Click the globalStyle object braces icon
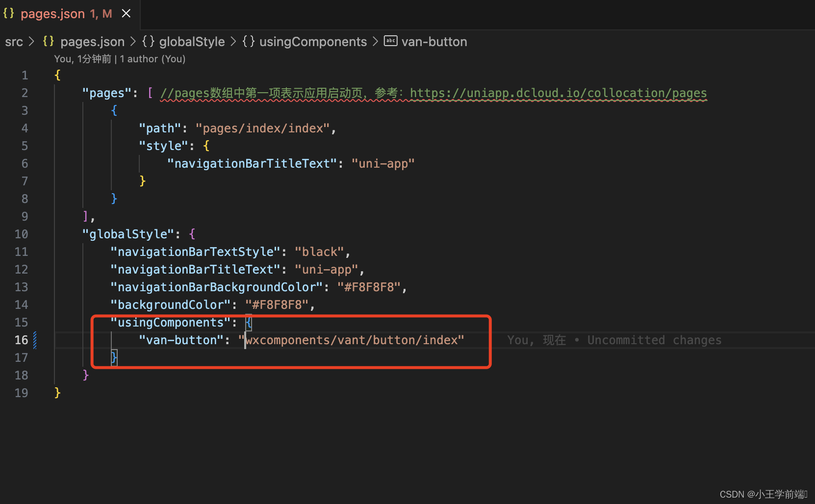Image resolution: width=815 pixels, height=504 pixels. click(x=149, y=41)
